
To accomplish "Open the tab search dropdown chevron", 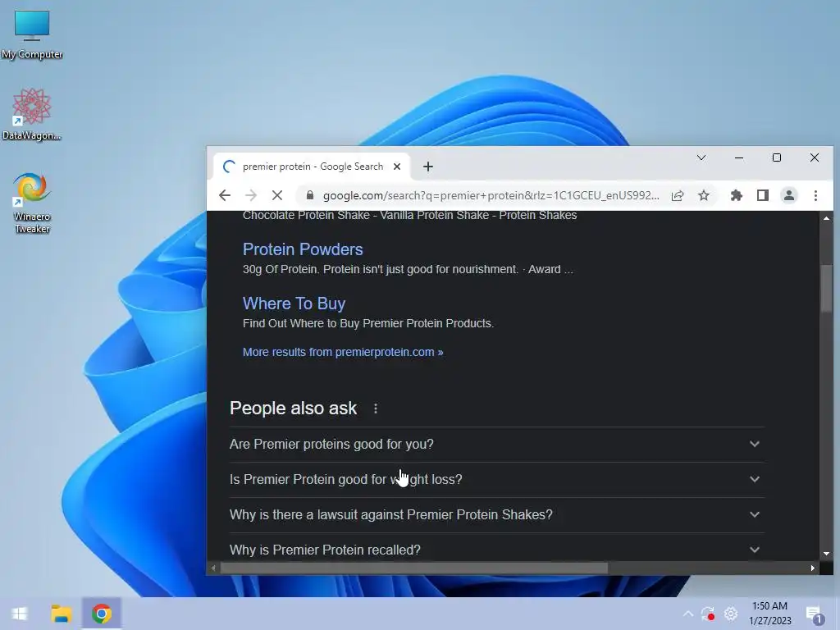I will [701, 157].
